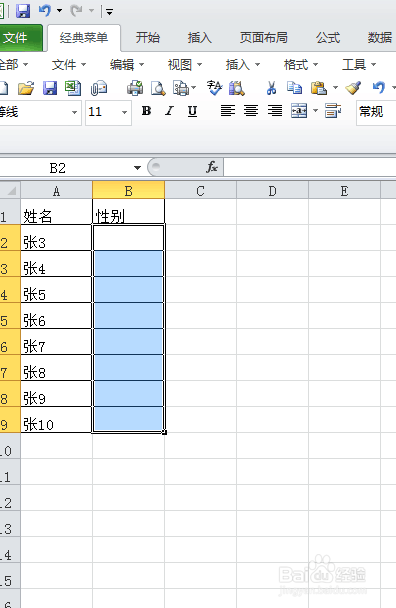Expand the 格式 classic menu
This screenshot has height=608, width=396.
point(301,64)
